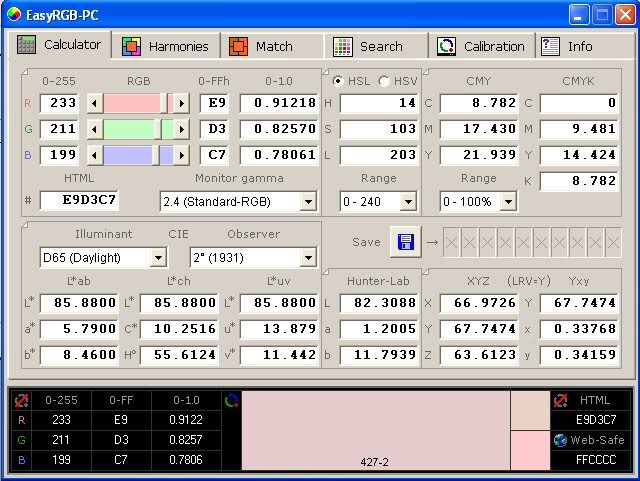Open the Monitor gamma dropdown

point(307,202)
